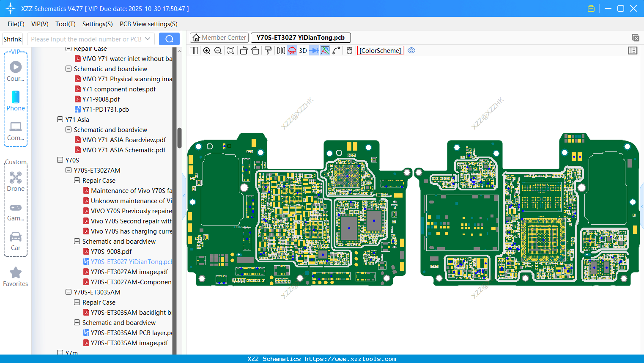Click the paint roller icon

[268, 51]
